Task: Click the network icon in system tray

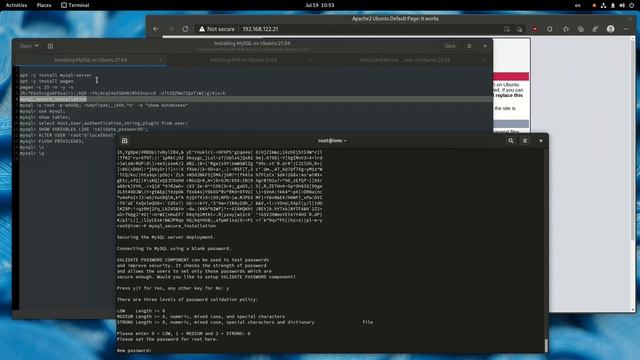Action: (603, 5)
